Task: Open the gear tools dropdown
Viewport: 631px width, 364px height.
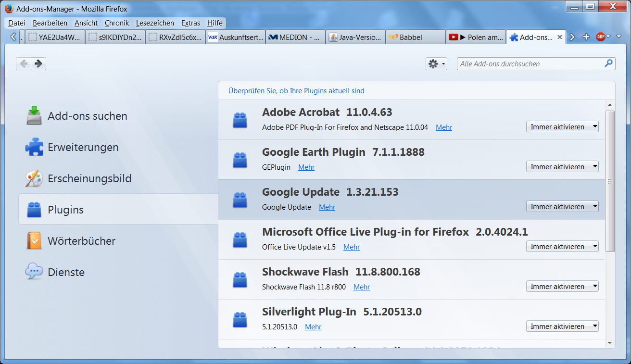Action: click(437, 63)
